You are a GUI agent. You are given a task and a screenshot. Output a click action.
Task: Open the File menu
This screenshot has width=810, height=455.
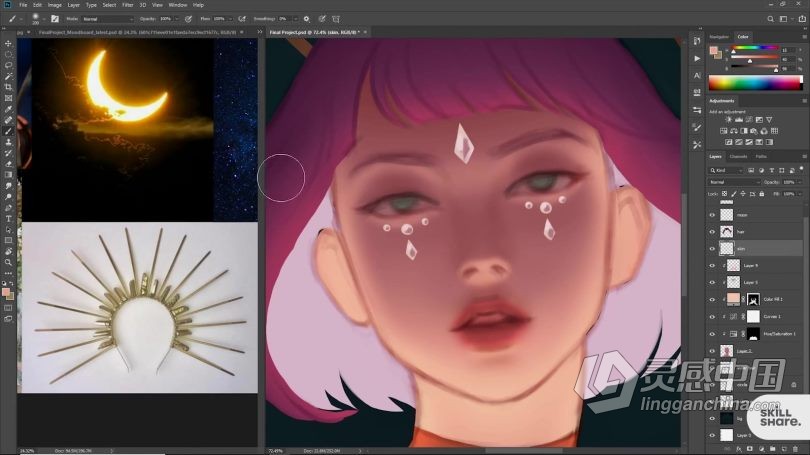(x=23, y=5)
